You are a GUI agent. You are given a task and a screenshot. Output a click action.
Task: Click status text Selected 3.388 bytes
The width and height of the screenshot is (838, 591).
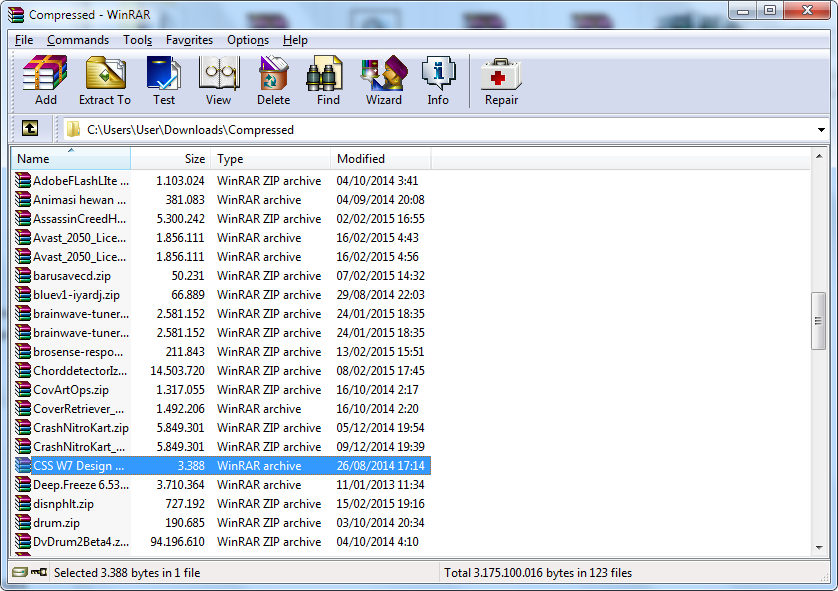[x=127, y=573]
